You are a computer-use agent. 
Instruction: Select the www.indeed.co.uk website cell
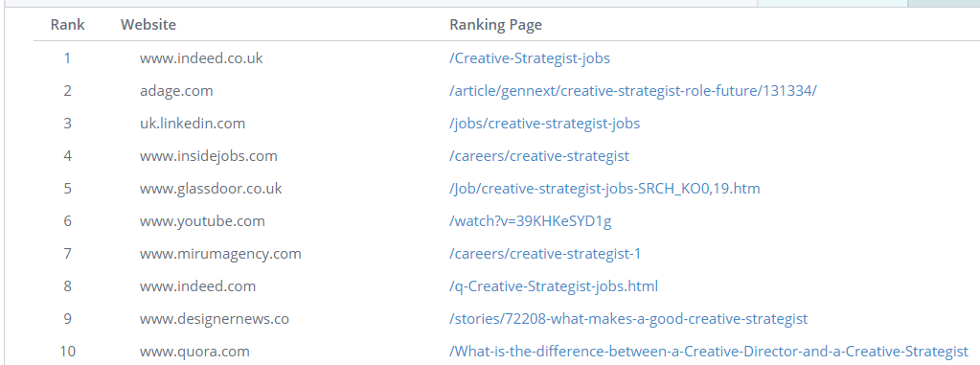(201, 58)
